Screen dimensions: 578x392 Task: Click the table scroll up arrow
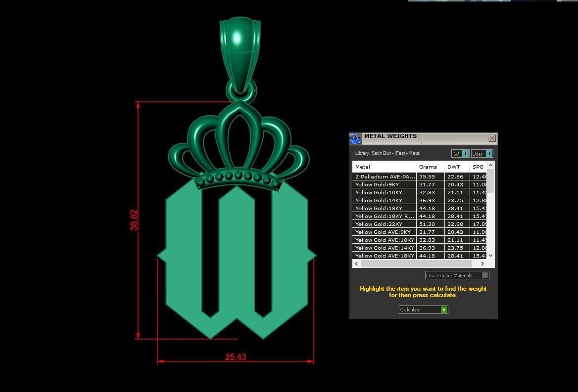pos(490,165)
